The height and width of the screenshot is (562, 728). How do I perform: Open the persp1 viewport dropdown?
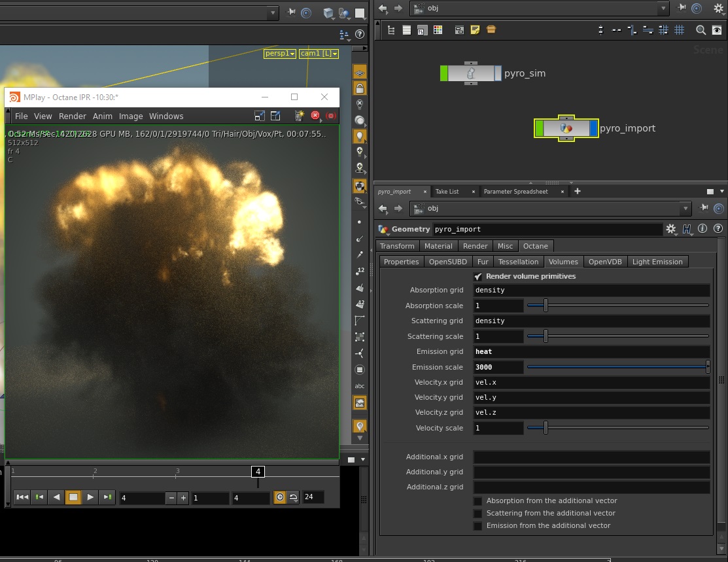[280, 54]
